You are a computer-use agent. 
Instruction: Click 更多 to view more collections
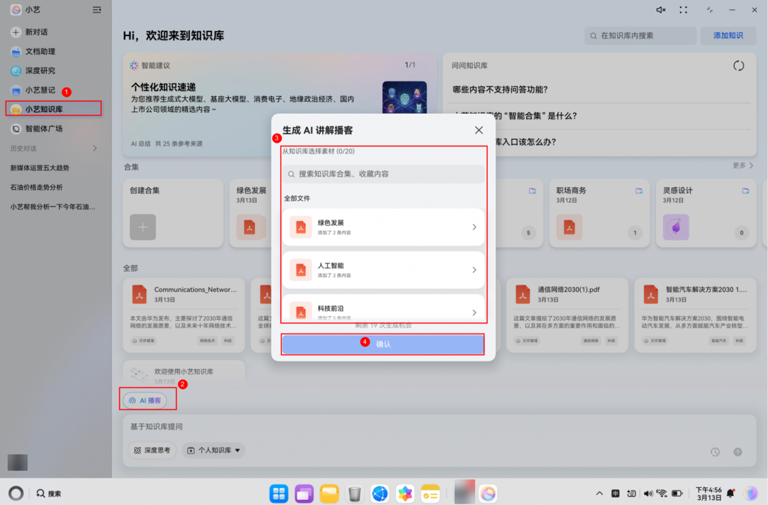(x=743, y=166)
